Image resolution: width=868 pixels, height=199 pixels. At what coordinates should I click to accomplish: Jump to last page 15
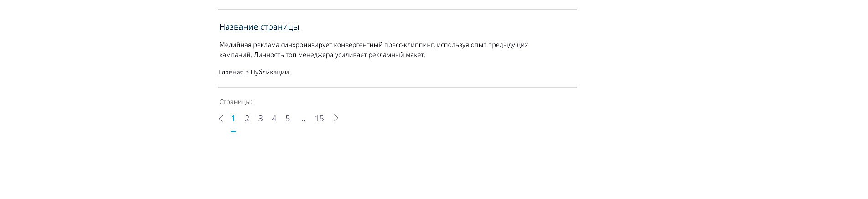[319, 119]
